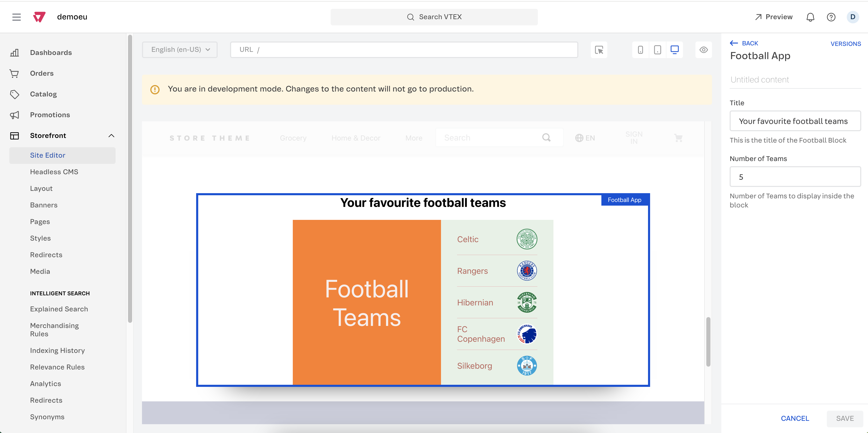
Task: Click the SAVE button
Action: coord(845,417)
